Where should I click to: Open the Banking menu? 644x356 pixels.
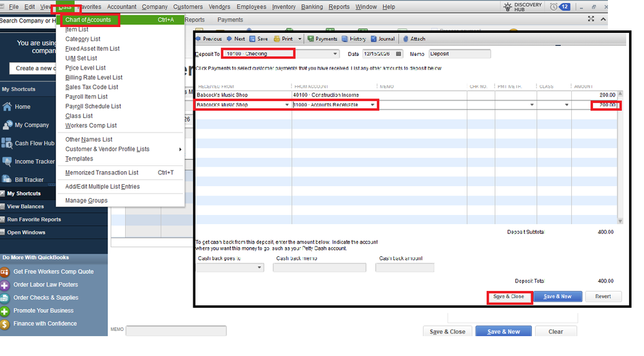pos(312,6)
